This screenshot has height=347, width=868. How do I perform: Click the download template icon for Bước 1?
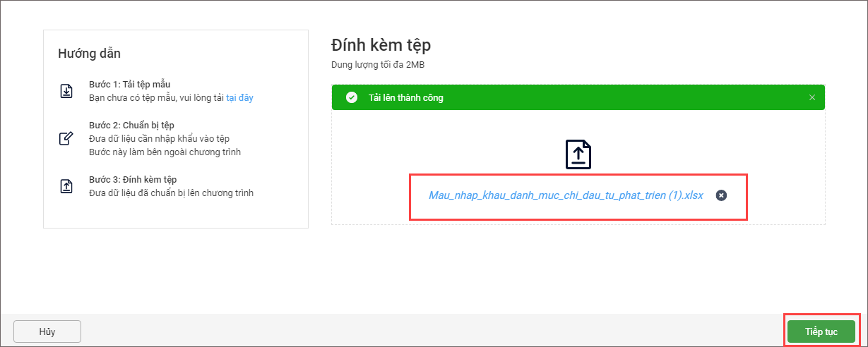(66, 91)
